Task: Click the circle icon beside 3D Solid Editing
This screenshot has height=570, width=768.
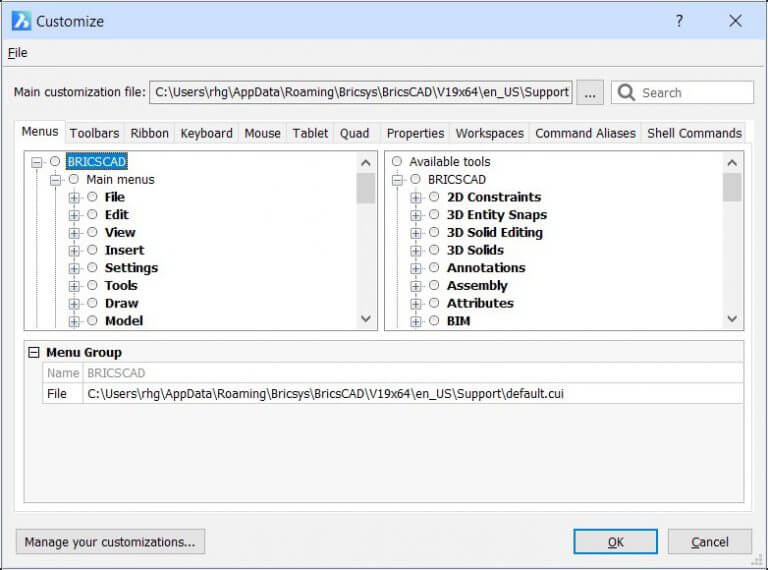Action: [x=434, y=232]
